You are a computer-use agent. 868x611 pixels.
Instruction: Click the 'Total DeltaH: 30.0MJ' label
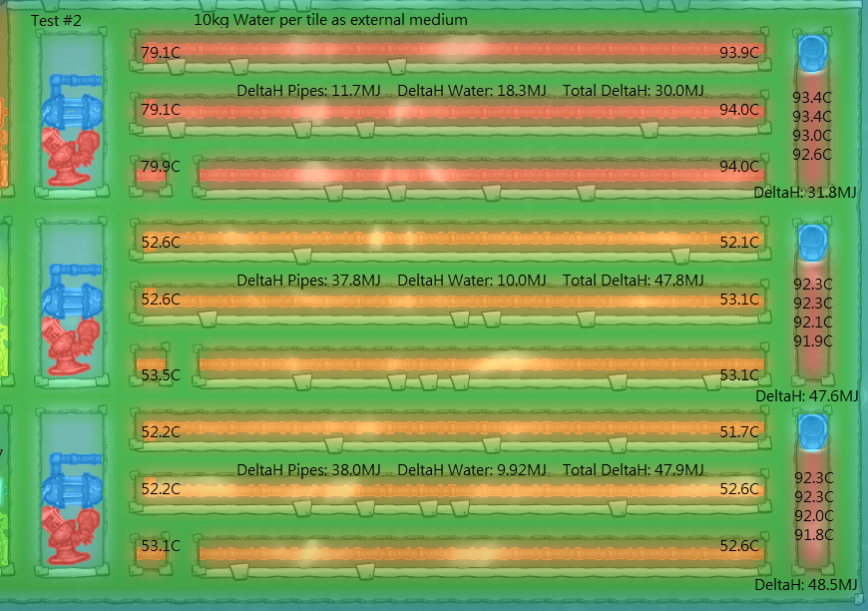[x=634, y=91]
